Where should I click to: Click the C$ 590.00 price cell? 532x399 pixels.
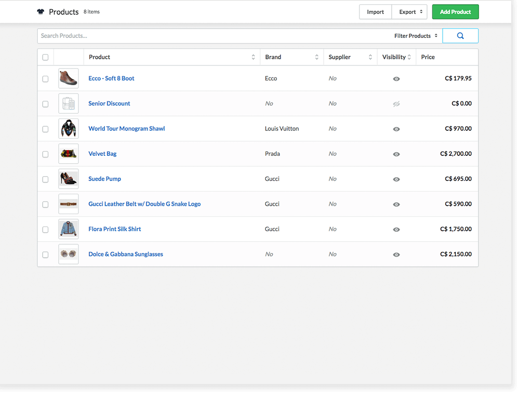point(458,204)
